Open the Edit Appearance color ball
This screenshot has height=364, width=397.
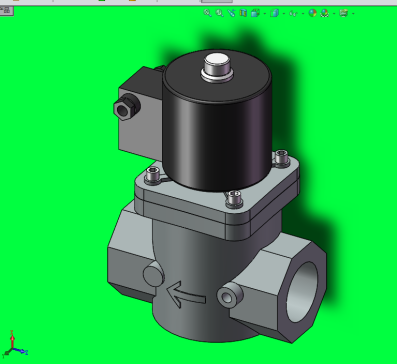click(312, 13)
